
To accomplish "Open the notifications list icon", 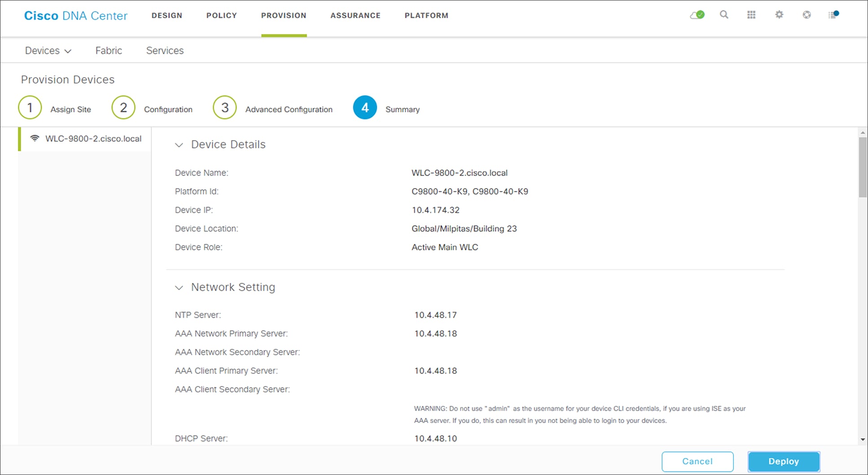I will (x=833, y=15).
